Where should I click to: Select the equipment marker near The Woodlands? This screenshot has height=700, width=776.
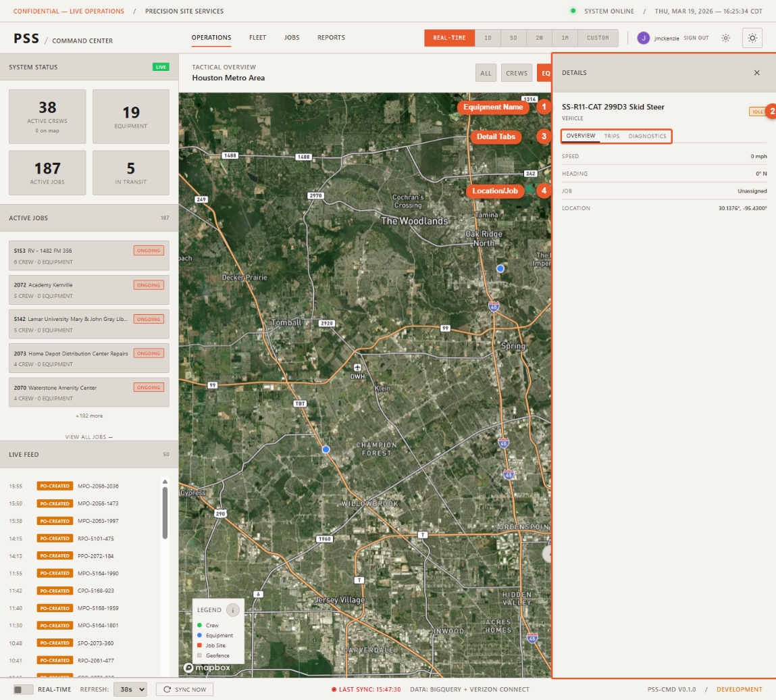point(500,268)
